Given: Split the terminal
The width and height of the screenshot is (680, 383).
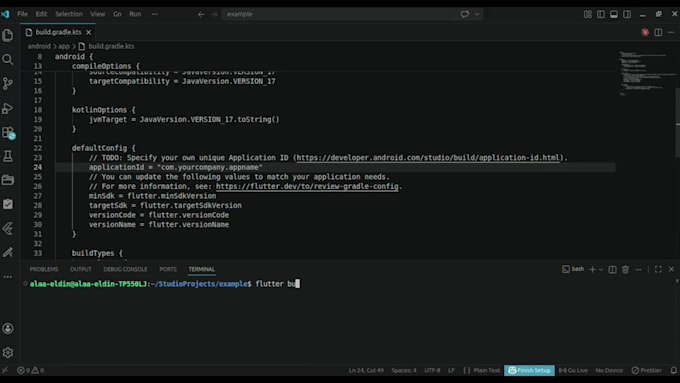Looking at the screenshot, I should coord(612,269).
